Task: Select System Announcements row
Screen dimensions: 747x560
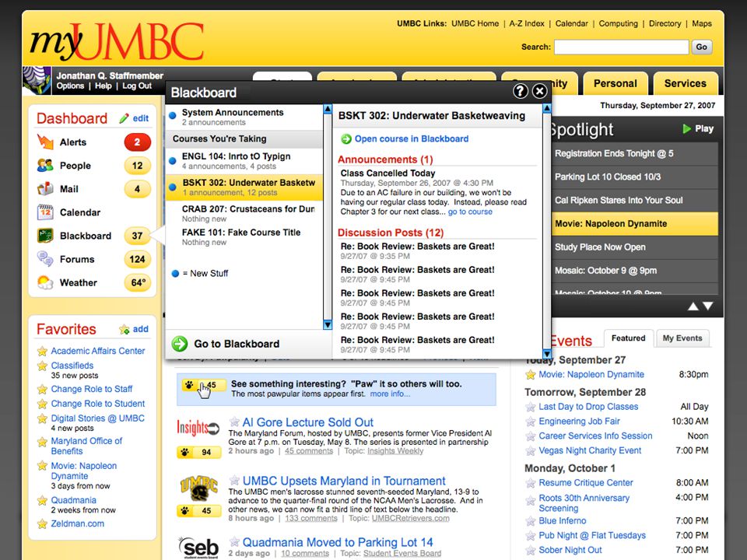Action: tap(244, 117)
